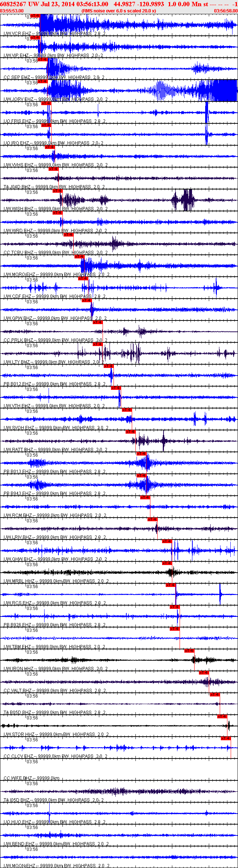Click the coordinates '44.9827 -120.9893'
The width and height of the screenshot is (238, 868).
pyautogui.click(x=139, y=4)
